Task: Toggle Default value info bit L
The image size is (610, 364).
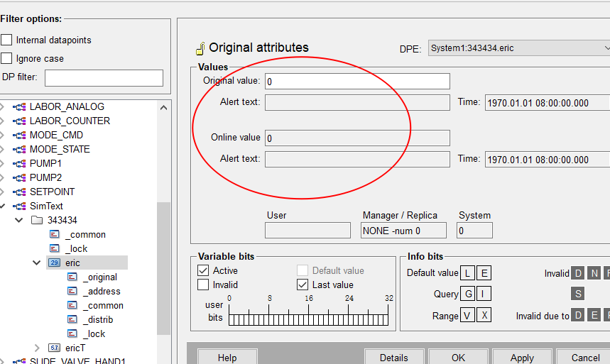Action: pyautogui.click(x=467, y=273)
